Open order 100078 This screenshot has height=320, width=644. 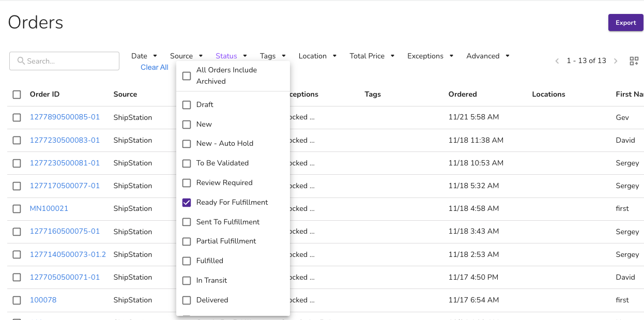point(43,300)
